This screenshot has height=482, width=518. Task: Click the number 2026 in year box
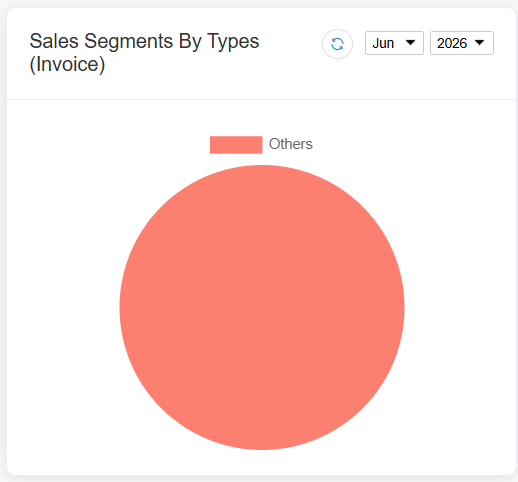(x=452, y=43)
